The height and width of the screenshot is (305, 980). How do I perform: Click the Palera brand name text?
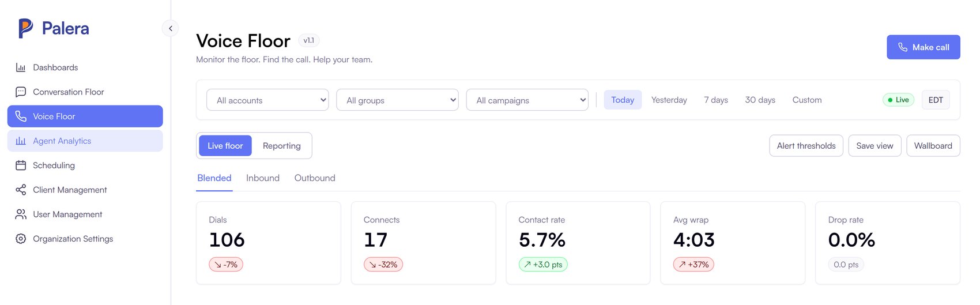pyautogui.click(x=65, y=28)
